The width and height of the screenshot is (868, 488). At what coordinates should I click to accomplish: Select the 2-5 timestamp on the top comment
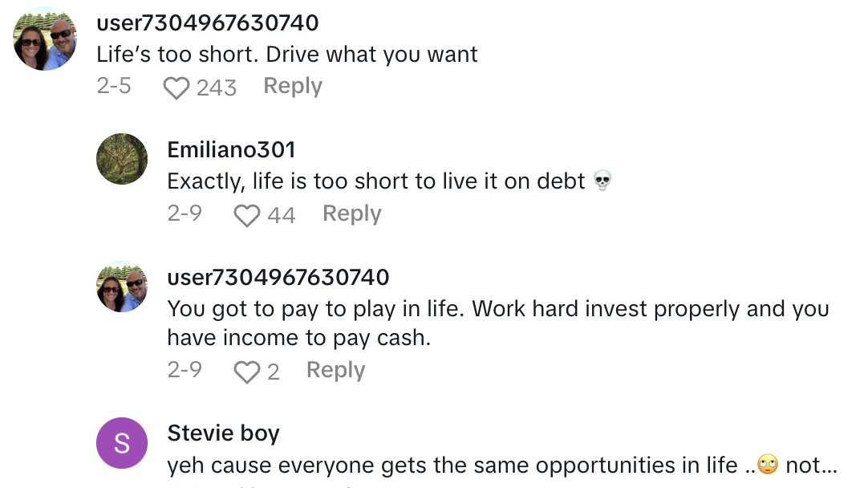(x=113, y=86)
